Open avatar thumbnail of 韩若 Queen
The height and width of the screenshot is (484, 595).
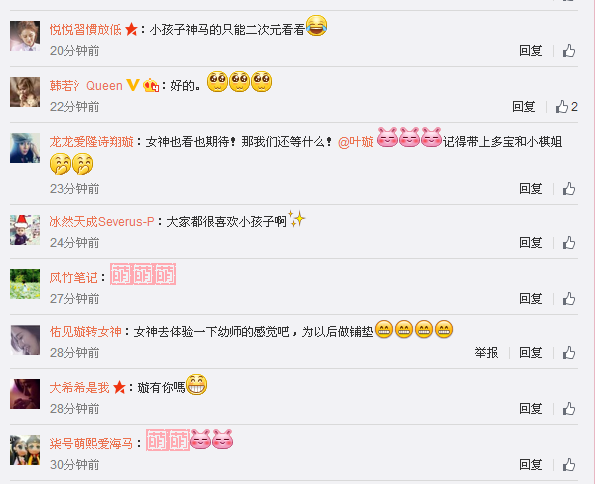click(25, 92)
